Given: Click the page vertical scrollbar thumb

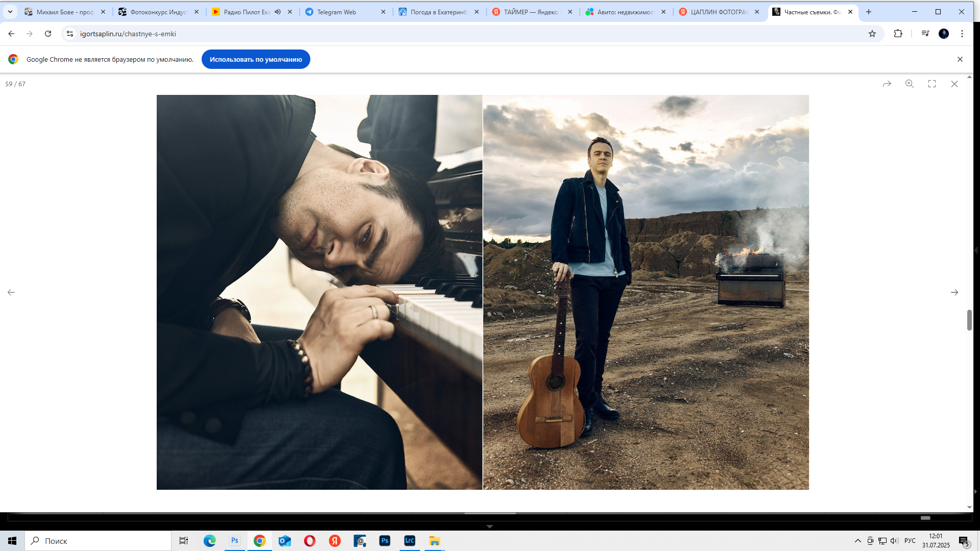Looking at the screenshot, I should pos(969,320).
